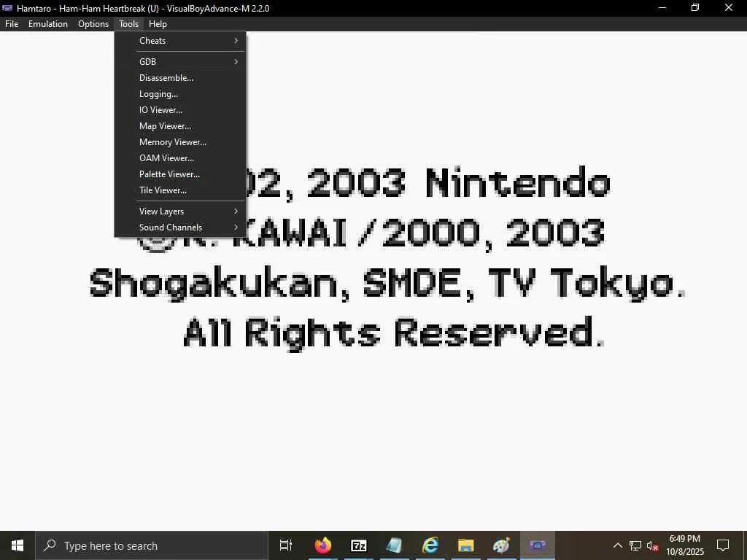Click the Windows Start button
The height and width of the screenshot is (560, 747).
tap(18, 545)
